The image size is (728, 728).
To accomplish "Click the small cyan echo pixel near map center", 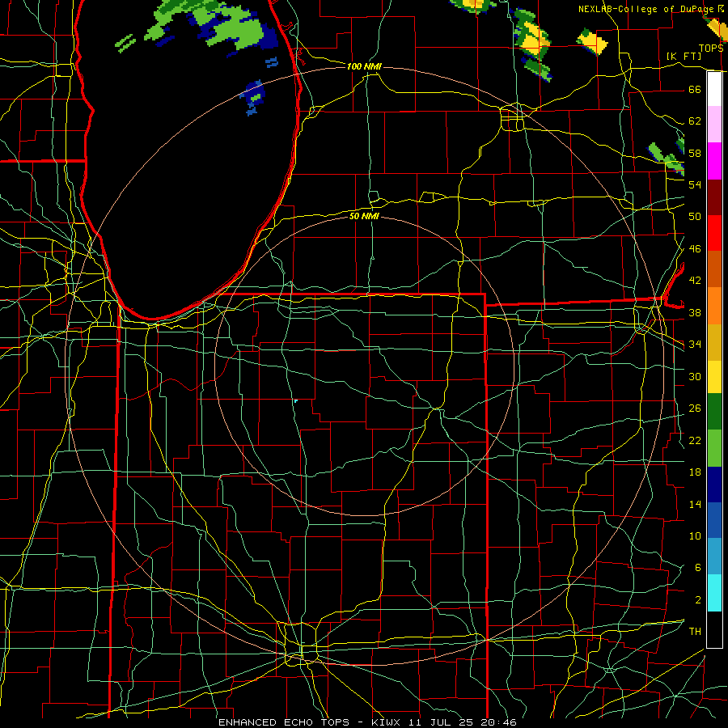I will pos(296,400).
